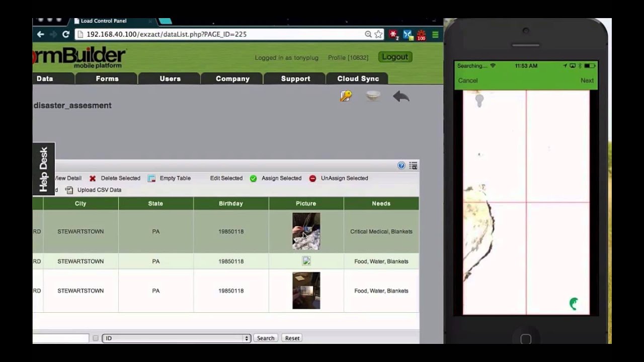Click the Logout button
This screenshot has width=644, height=362.
click(x=395, y=57)
